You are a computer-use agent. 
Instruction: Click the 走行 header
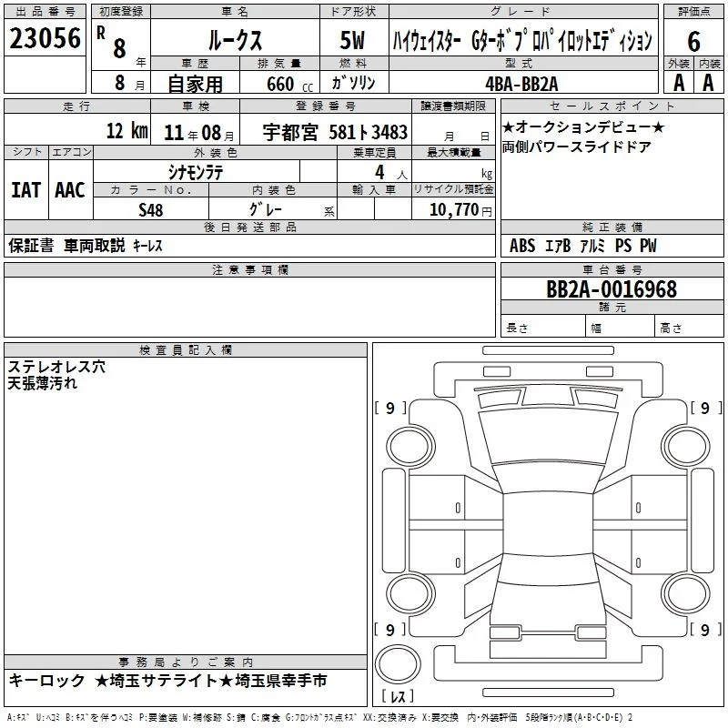pyautogui.click(x=77, y=106)
